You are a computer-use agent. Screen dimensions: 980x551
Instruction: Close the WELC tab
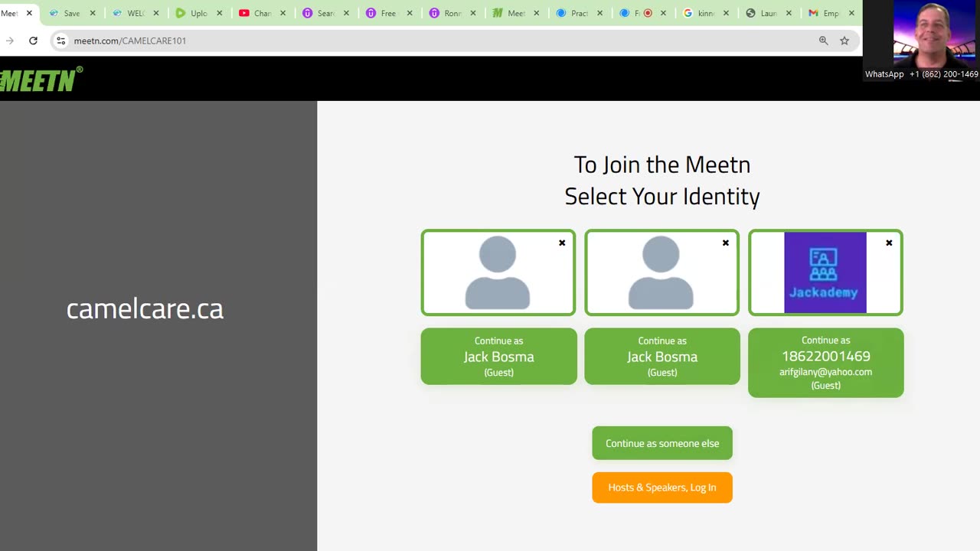click(156, 13)
